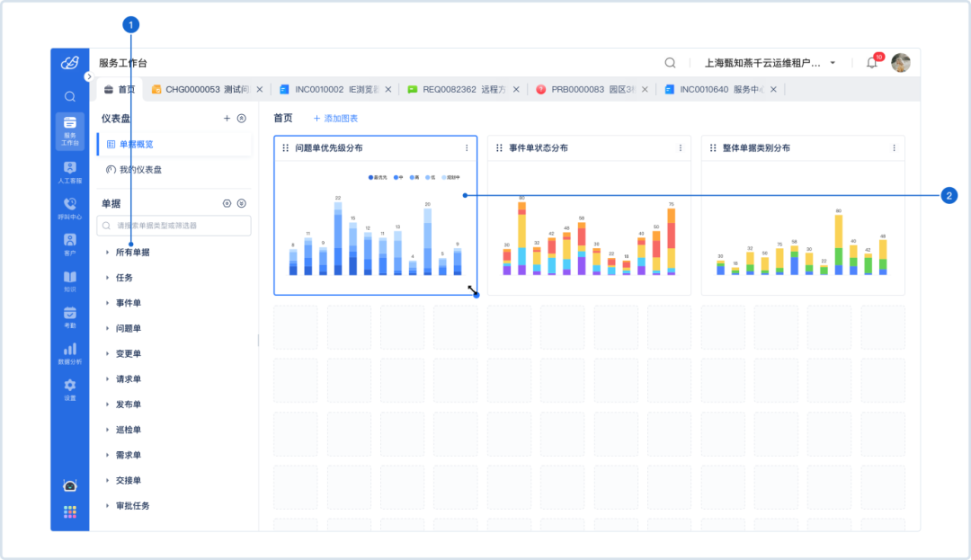Screen dimensions: 971x560
Task: Open 人工客服 module in the sidebar
Action: coord(70,172)
